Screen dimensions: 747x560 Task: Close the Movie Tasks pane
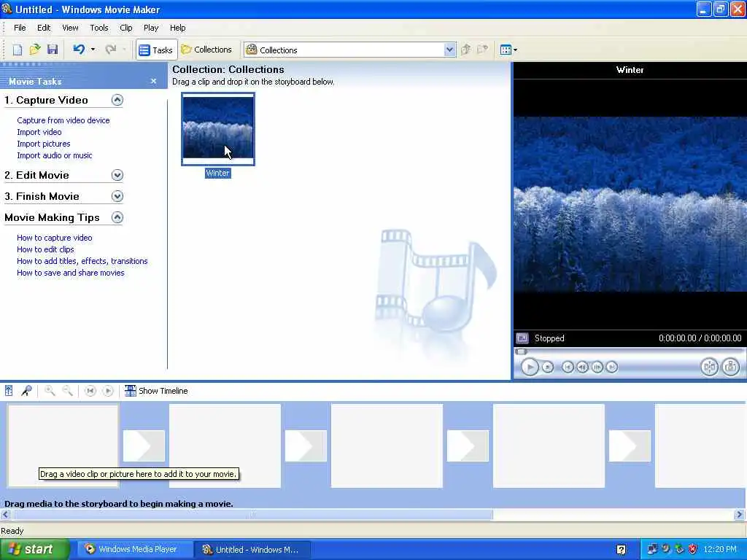(x=153, y=81)
